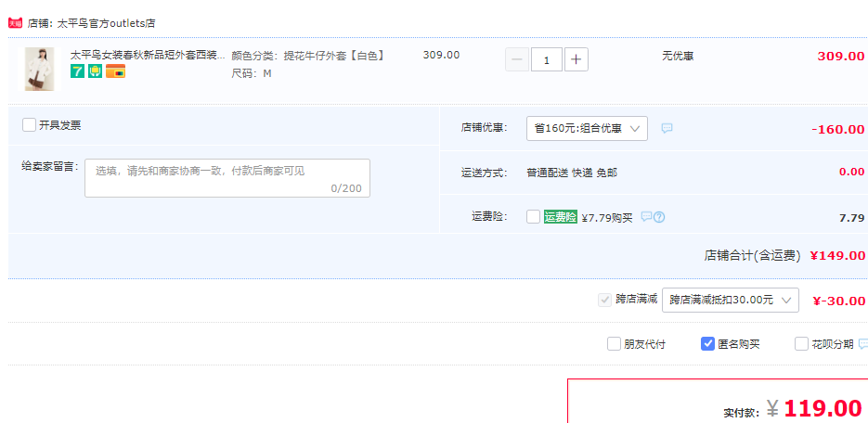The height and width of the screenshot is (423, 868).
Task: Click the ¥-30.00 cross-store deduction amount
Action: pyautogui.click(x=838, y=301)
